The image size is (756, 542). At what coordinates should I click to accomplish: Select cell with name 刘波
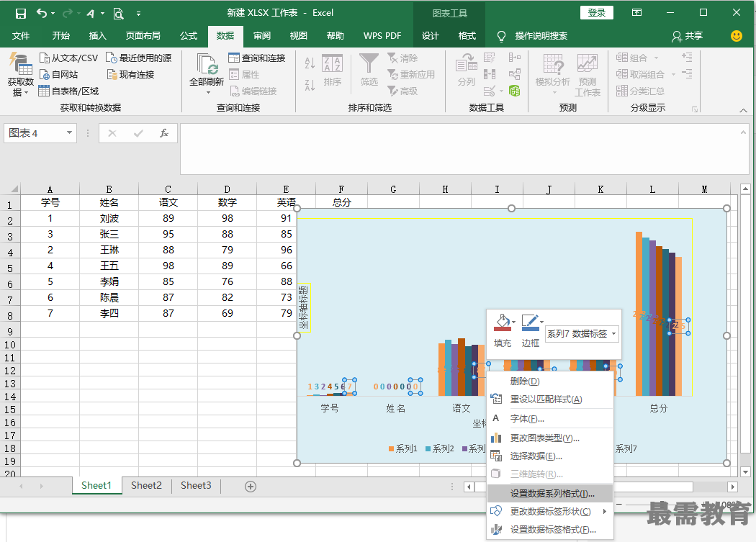point(109,218)
